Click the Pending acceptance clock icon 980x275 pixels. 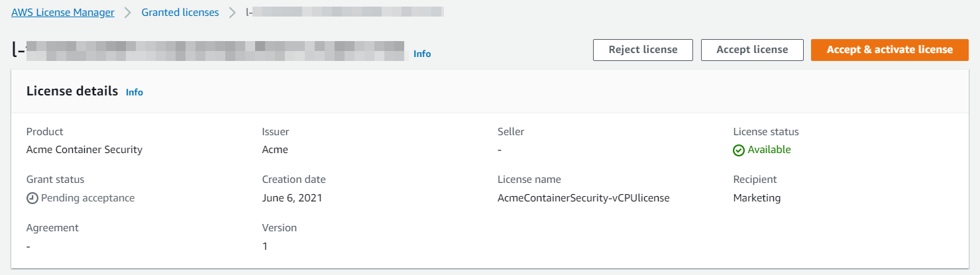(32, 198)
